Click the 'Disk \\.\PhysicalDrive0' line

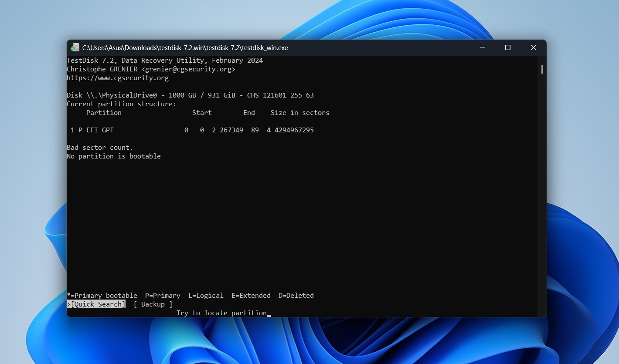tap(190, 95)
